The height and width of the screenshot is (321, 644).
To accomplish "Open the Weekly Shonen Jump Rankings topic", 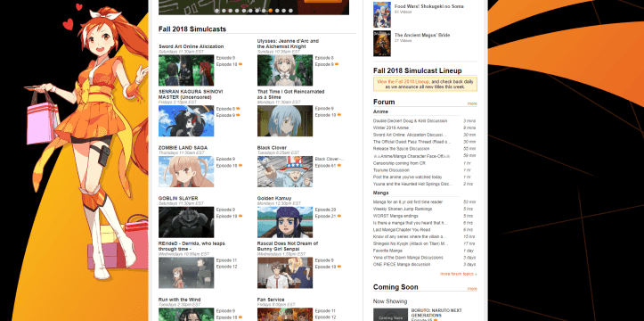I will coord(403,209).
